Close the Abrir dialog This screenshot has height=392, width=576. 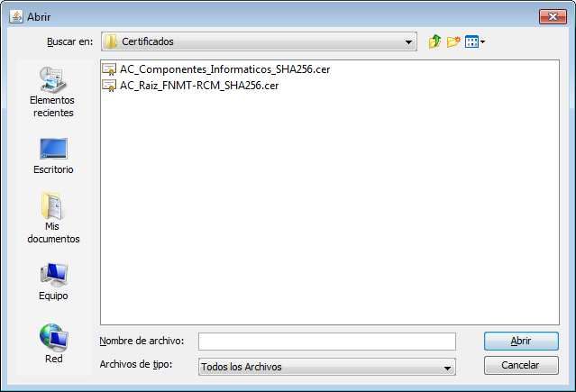[553, 16]
